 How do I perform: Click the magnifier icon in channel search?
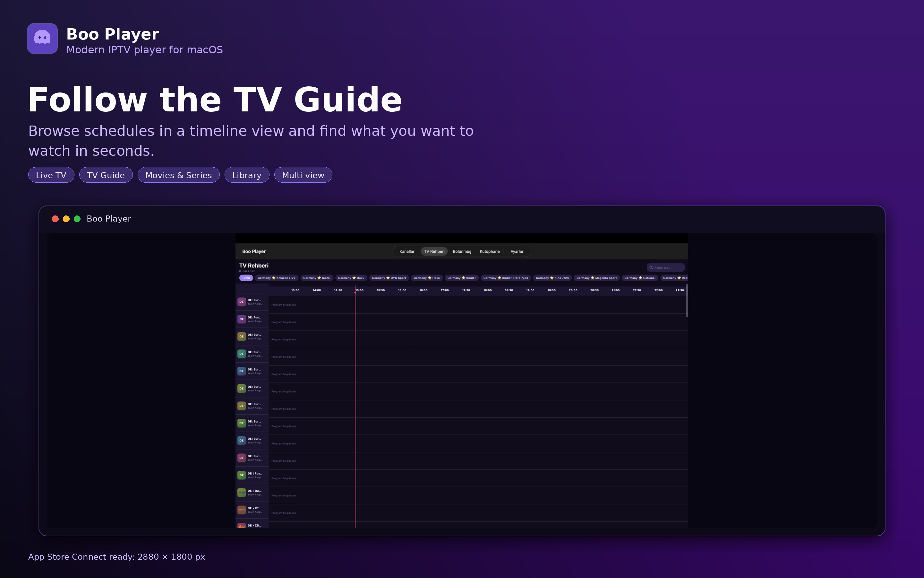tap(651, 267)
